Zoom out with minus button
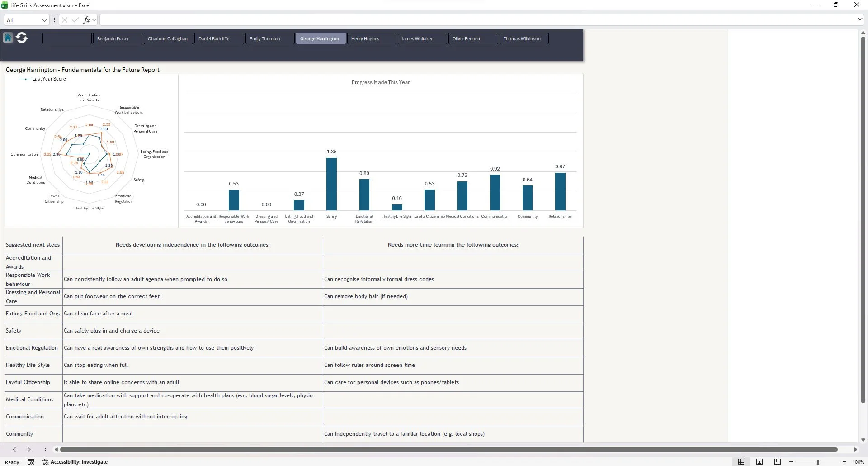This screenshot has width=868, height=466. pyautogui.click(x=791, y=462)
